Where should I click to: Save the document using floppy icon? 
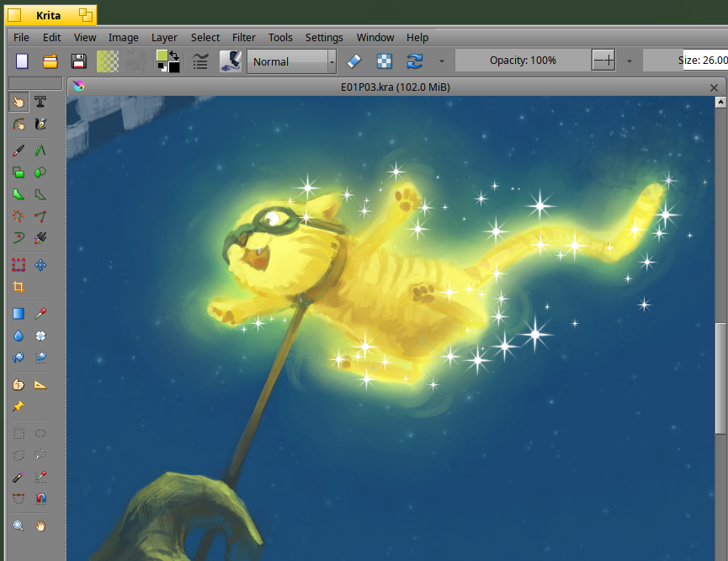[x=79, y=61]
